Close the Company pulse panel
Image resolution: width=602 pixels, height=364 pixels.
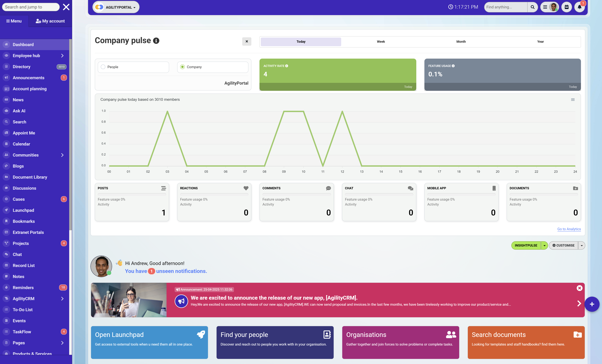247,41
